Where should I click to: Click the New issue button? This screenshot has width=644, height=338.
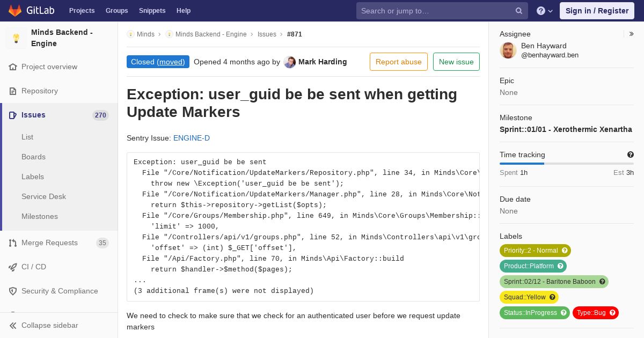[x=456, y=62]
